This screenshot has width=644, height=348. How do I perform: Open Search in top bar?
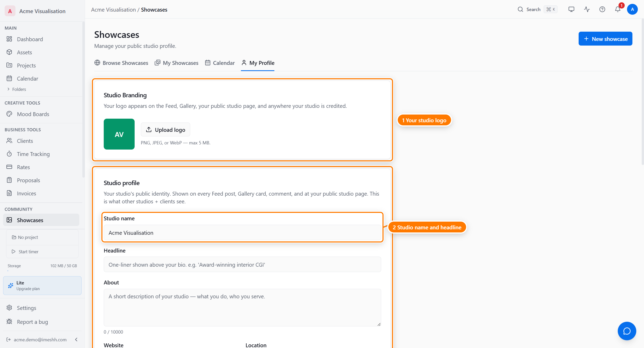(x=529, y=9)
